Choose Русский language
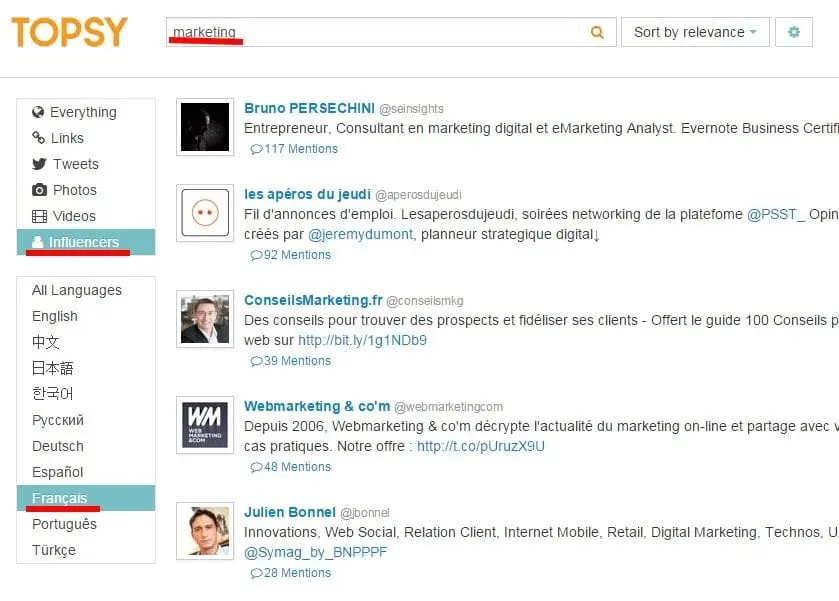Image resolution: width=839 pixels, height=601 pixels. [x=86, y=420]
